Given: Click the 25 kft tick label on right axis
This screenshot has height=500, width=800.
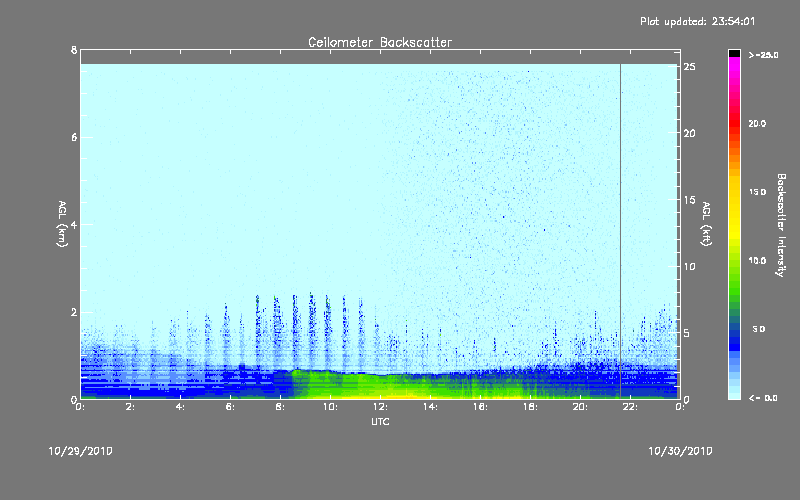Looking at the screenshot, I should click(x=689, y=67).
